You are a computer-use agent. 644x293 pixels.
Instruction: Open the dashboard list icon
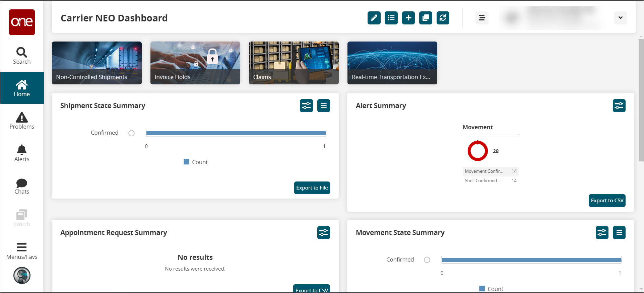(x=391, y=18)
